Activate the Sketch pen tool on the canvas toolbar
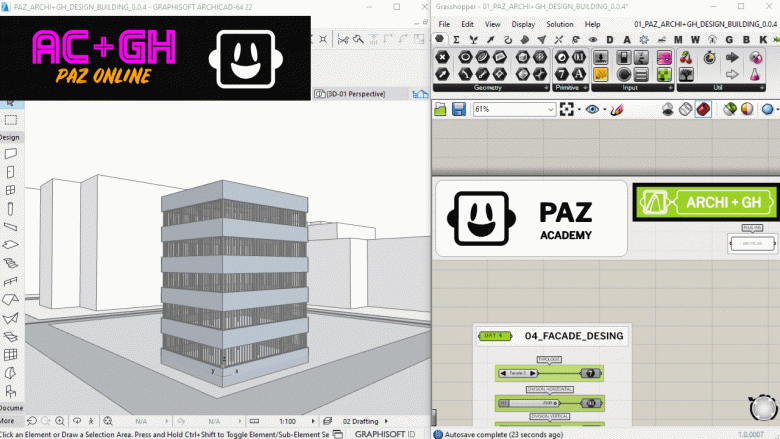Viewport: 780px width, 439px height. point(614,109)
